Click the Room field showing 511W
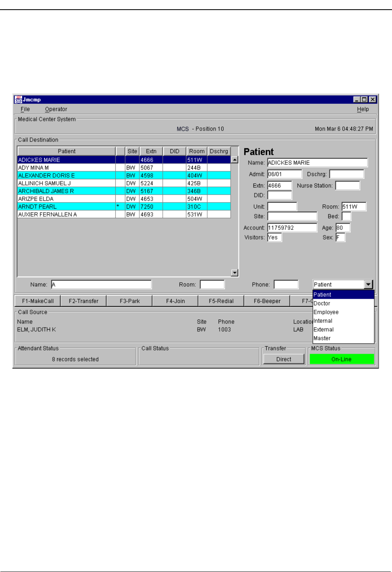The width and height of the screenshot is (392, 572). (x=354, y=207)
